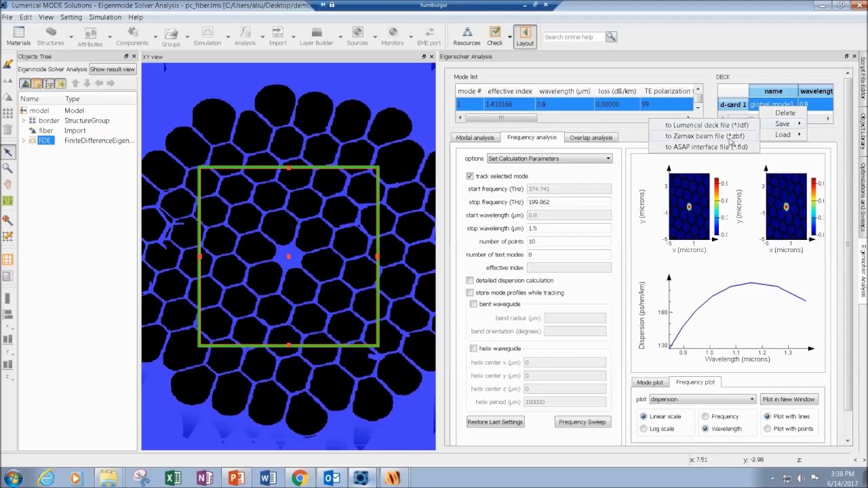Open 'Set Calculation Parameters' options dropdown
This screenshot has height=488, width=868.
[549, 159]
